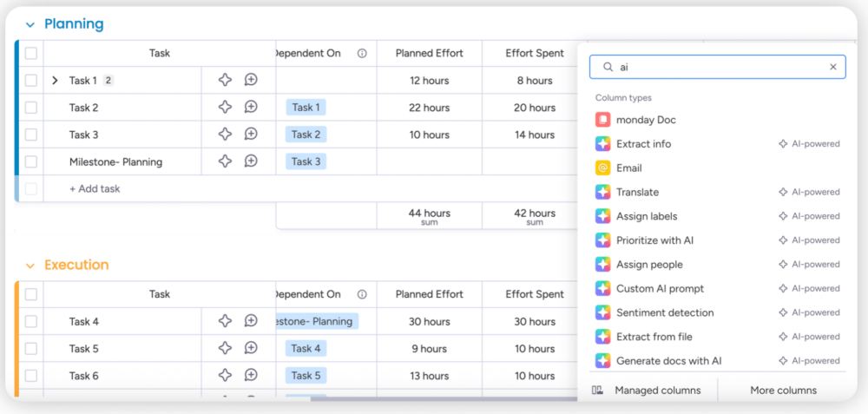Tick the checkbox next to Task 4
The width and height of the screenshot is (868, 414).
click(31, 321)
